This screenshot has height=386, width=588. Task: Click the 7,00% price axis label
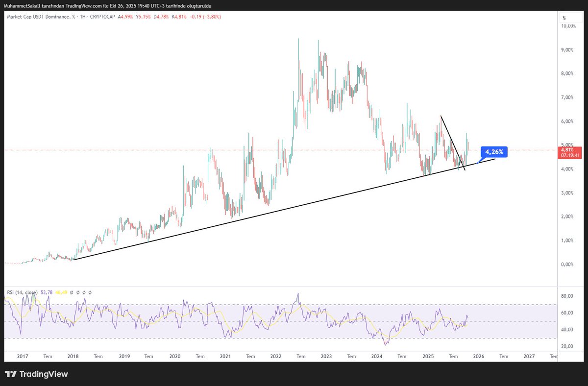[x=567, y=98]
